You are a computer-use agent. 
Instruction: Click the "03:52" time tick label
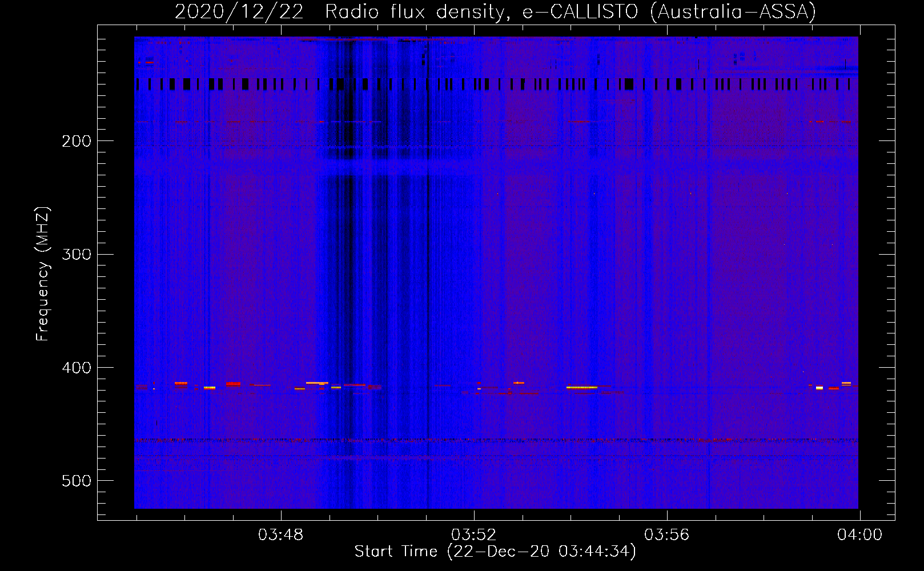coord(474,535)
